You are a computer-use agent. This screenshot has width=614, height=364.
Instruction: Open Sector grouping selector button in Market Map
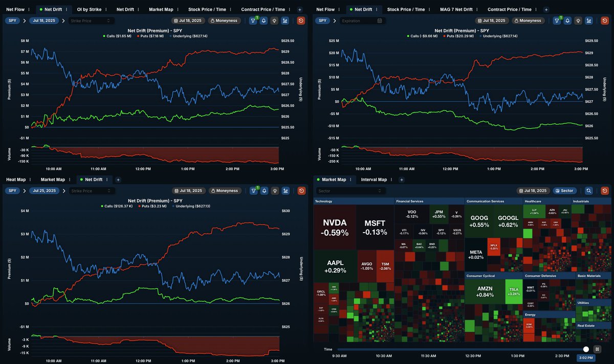tap(564, 191)
